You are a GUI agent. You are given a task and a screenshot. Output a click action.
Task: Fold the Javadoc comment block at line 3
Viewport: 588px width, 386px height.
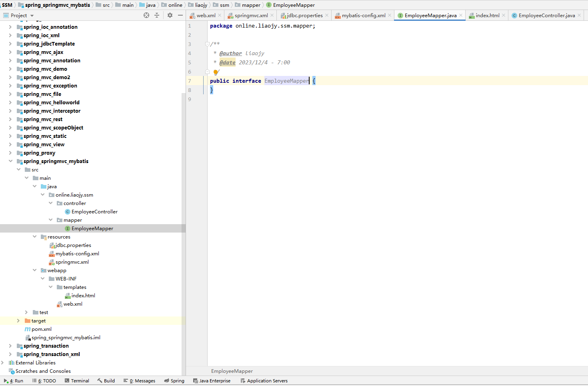(207, 44)
